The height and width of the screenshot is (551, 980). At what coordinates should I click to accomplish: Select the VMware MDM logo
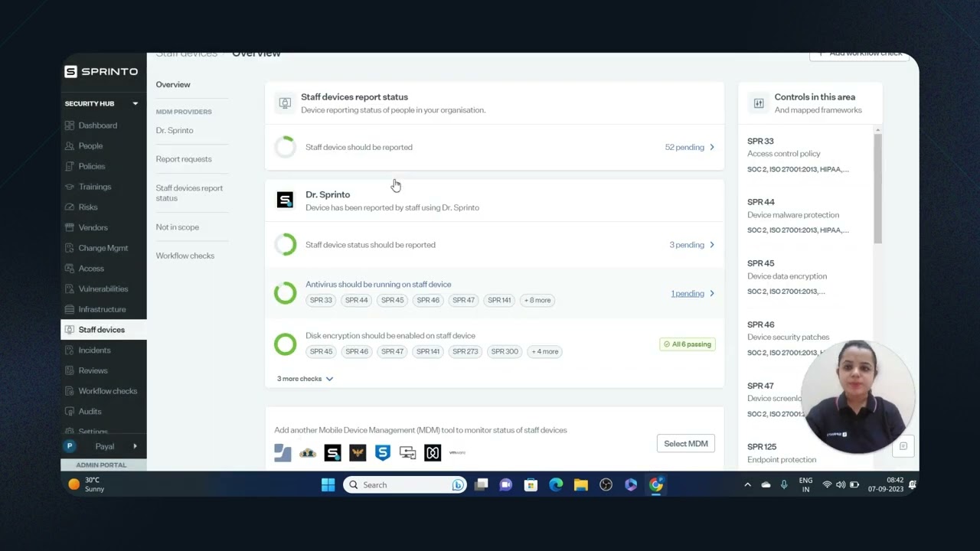pos(457,453)
